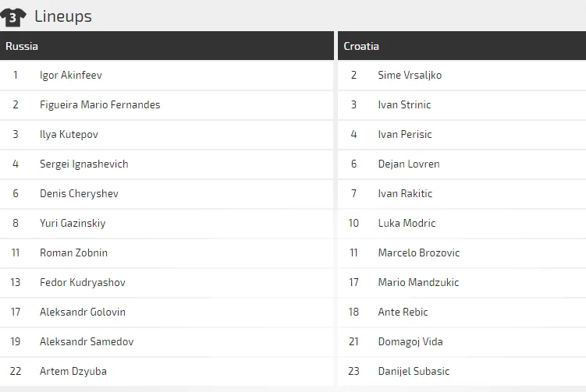The height and width of the screenshot is (392, 586).
Task: Click Mario Mandzukic's name
Action: coord(418,283)
